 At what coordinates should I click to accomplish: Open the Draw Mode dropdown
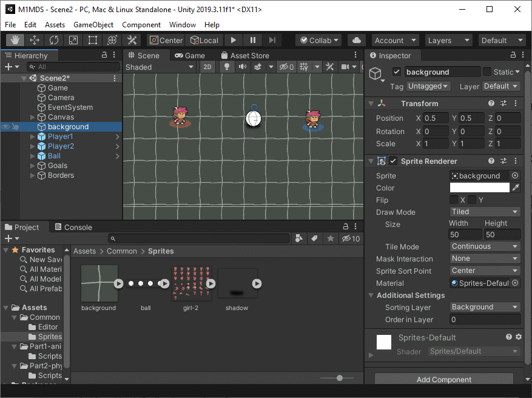485,212
